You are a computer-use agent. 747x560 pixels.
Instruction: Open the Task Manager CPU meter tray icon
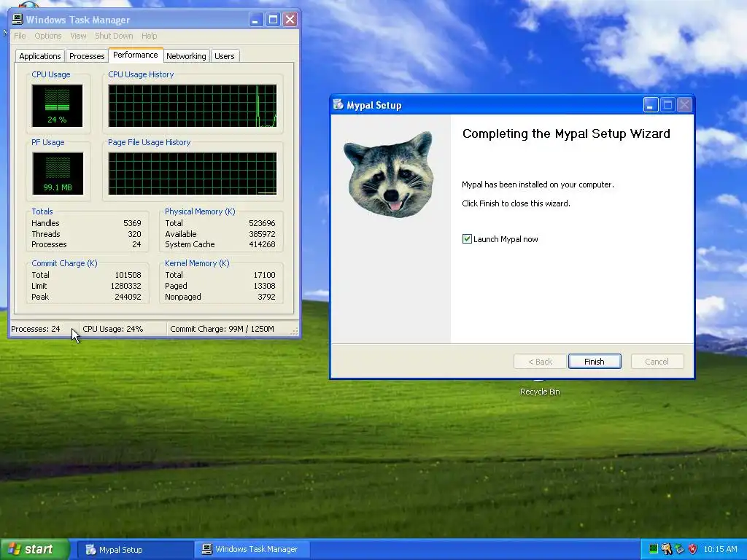(654, 549)
